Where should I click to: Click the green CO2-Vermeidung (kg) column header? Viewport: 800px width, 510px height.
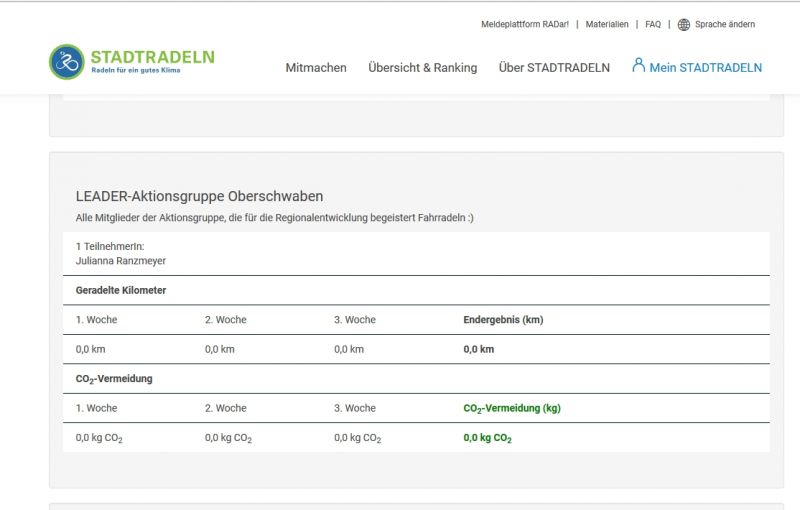click(x=510, y=408)
